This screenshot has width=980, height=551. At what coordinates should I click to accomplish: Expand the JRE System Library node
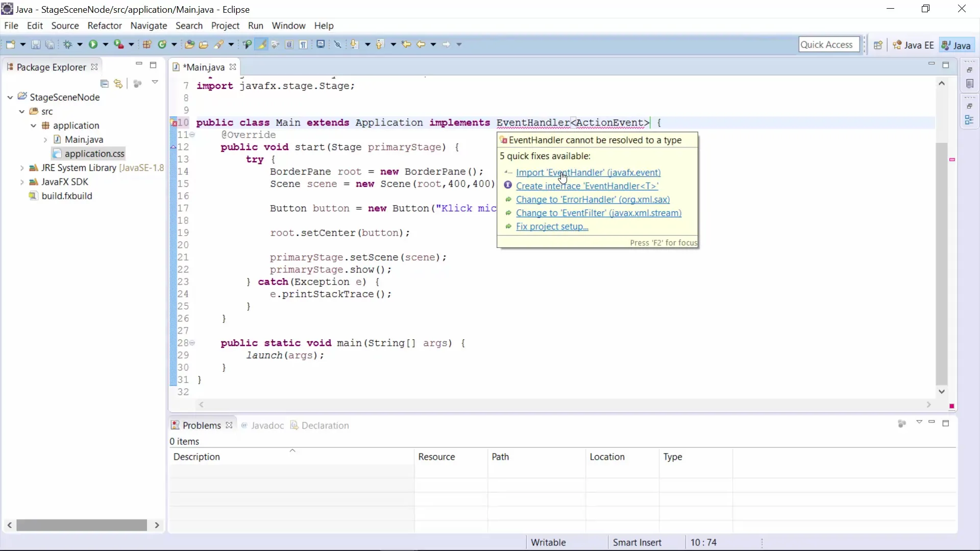click(x=22, y=168)
